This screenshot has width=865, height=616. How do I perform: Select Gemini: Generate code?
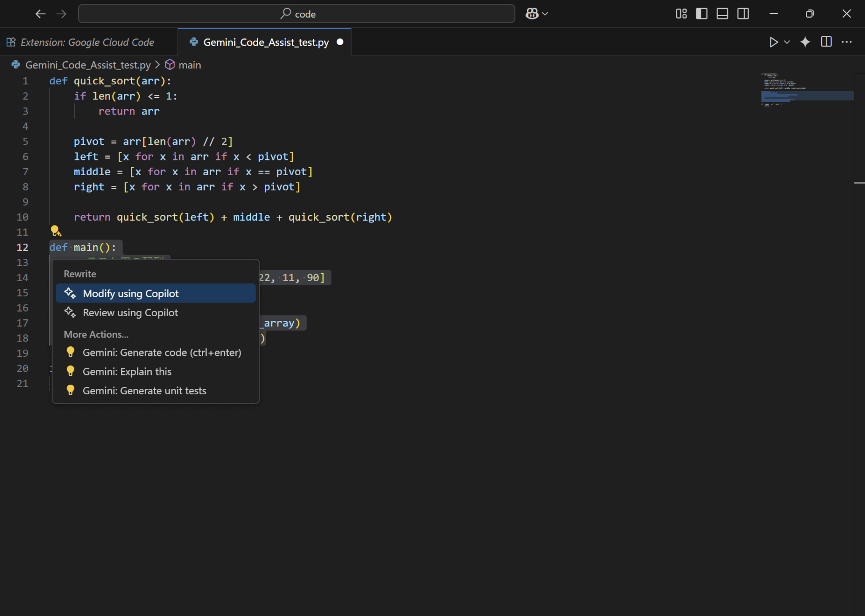155,352
